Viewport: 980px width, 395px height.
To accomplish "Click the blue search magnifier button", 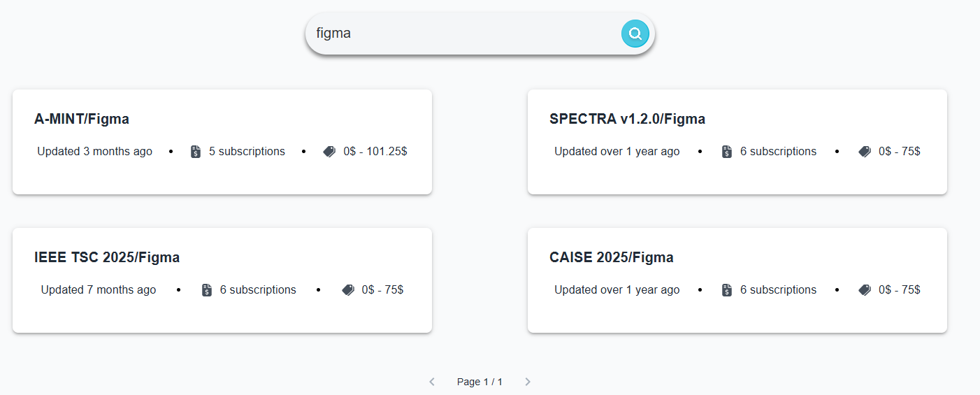I will pyautogui.click(x=635, y=34).
